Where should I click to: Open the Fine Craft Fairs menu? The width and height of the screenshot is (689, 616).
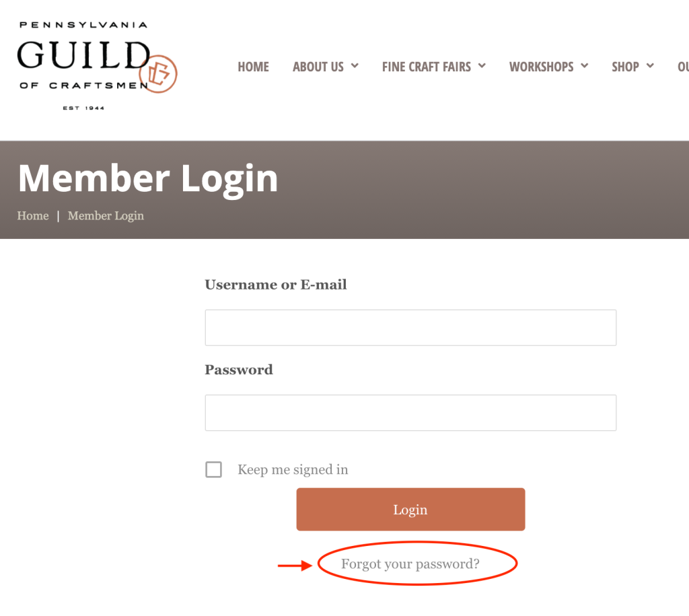[426, 67]
